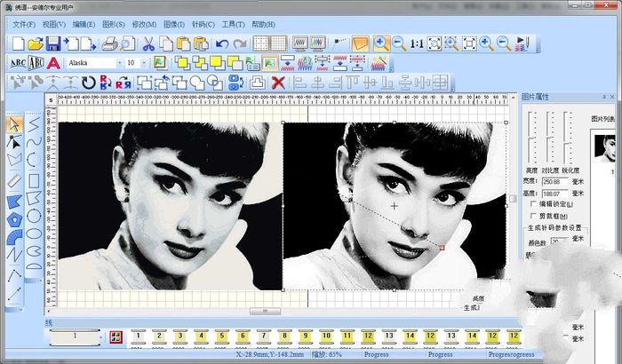Open the 针码(C) menu
Screen dimensions: 622x364
tap(203, 25)
